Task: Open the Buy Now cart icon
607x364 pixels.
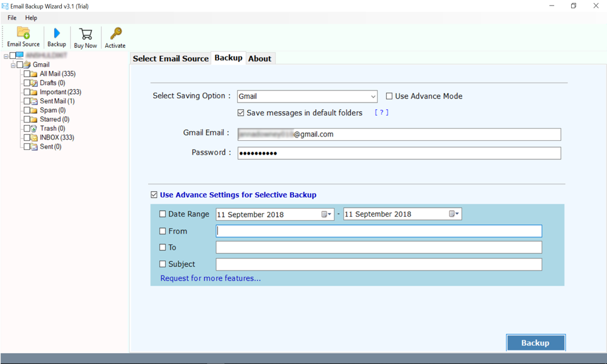Action: click(x=86, y=34)
